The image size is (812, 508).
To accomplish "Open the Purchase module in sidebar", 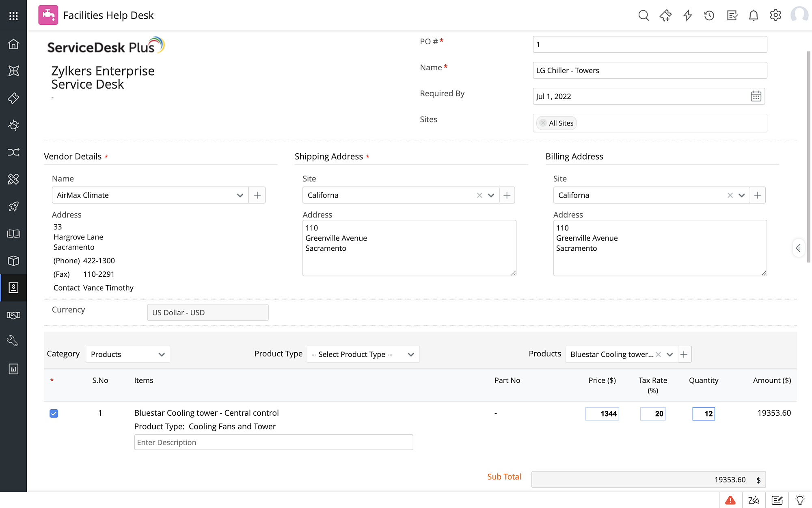I will click(x=13, y=288).
